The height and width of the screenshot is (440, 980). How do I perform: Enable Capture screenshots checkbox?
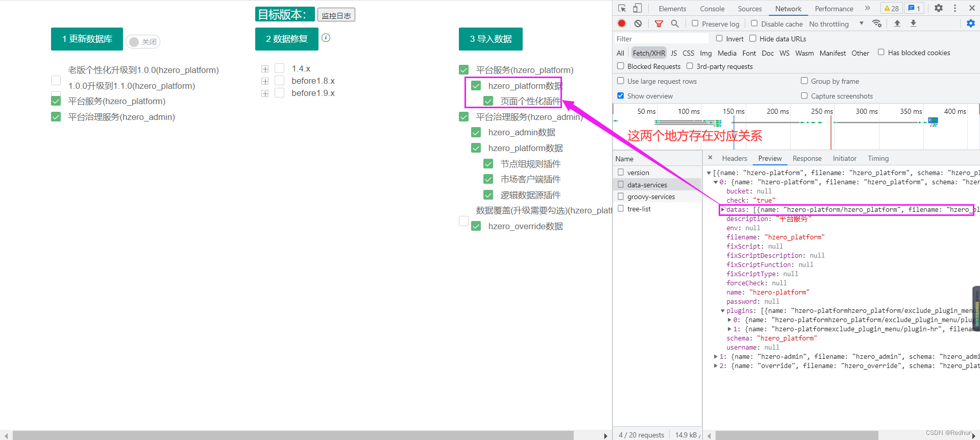(x=804, y=95)
